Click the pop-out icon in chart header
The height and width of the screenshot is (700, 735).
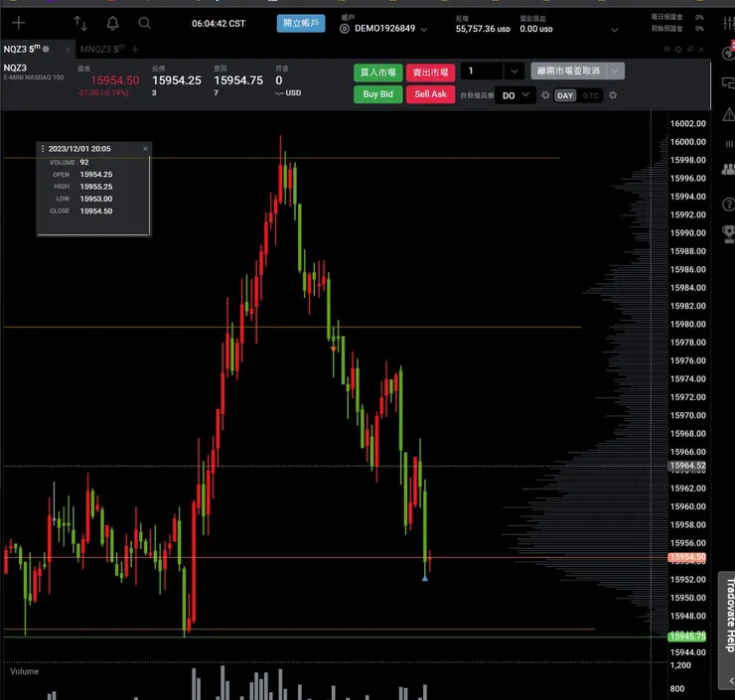689,50
